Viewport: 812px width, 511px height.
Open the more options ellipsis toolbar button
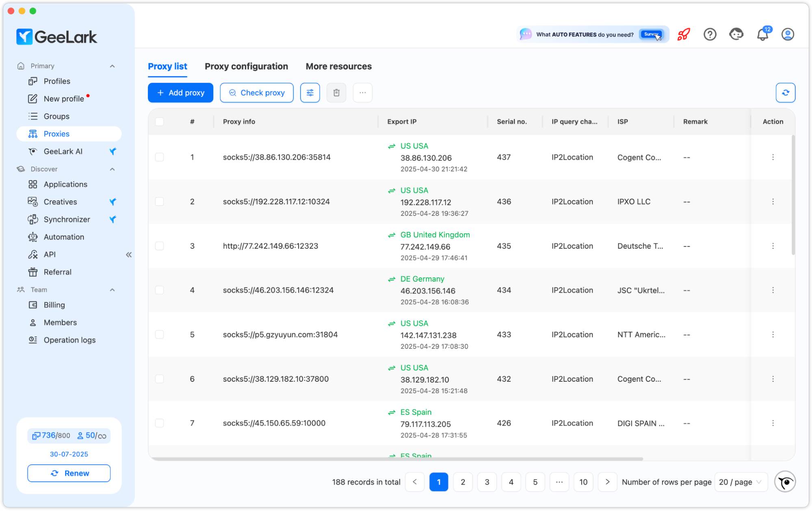pyautogui.click(x=362, y=93)
